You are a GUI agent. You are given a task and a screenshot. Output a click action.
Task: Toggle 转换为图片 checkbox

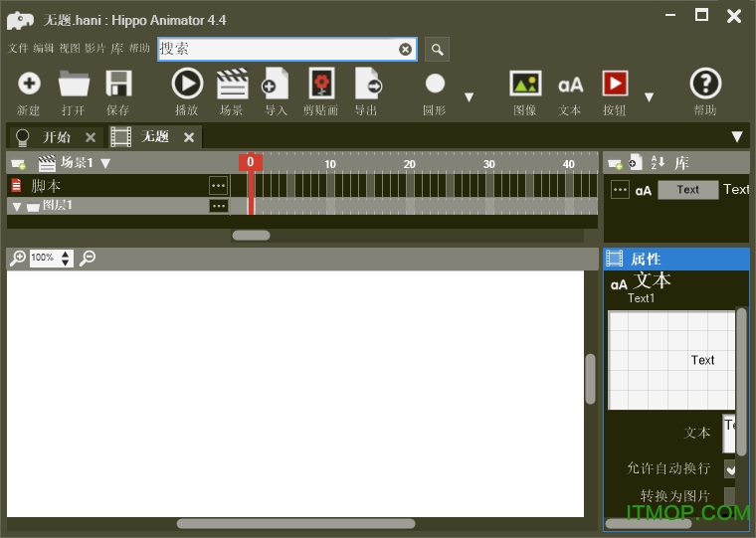point(729,496)
